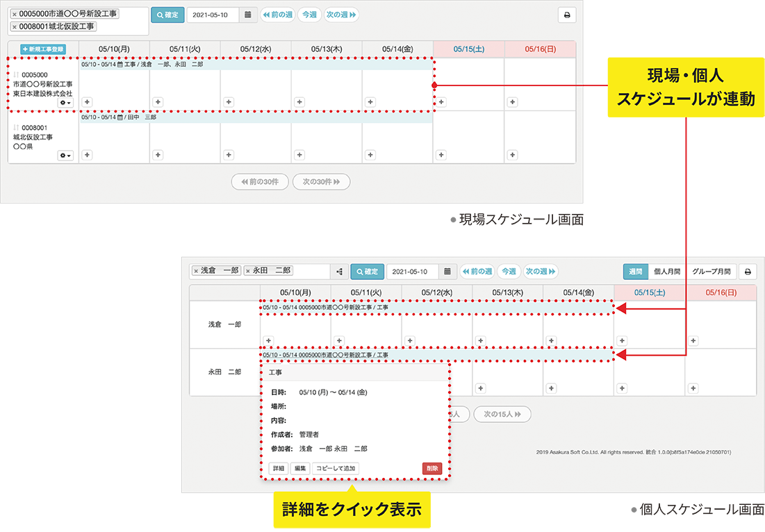
Task: Reorder handle for site 0008001 row
Action: click(x=16, y=128)
